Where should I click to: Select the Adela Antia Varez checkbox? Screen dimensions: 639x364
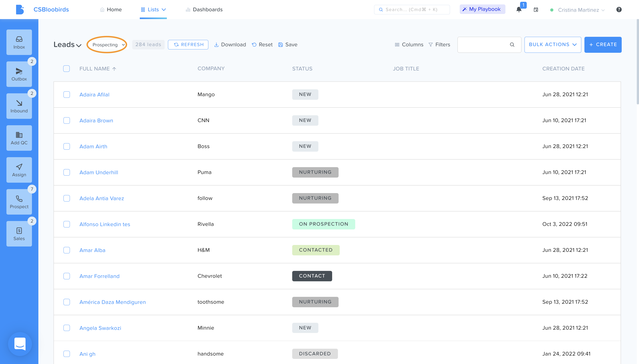(x=67, y=198)
